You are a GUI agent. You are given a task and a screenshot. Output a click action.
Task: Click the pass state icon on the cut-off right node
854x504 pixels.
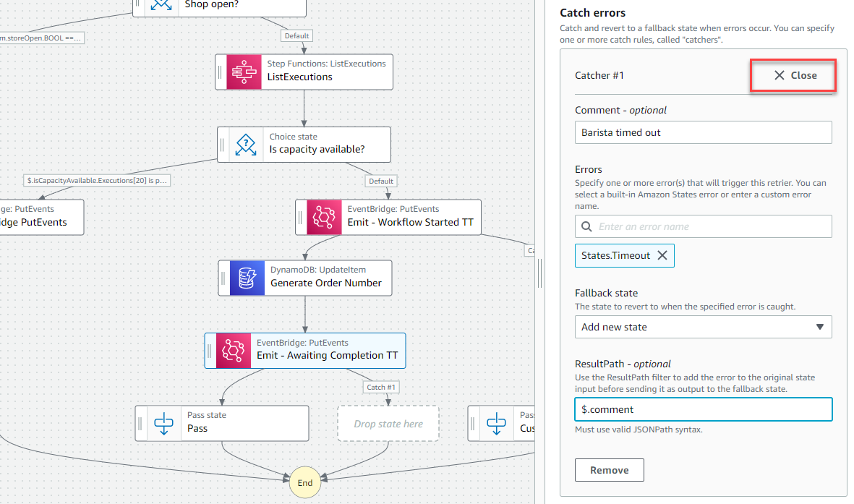point(496,423)
